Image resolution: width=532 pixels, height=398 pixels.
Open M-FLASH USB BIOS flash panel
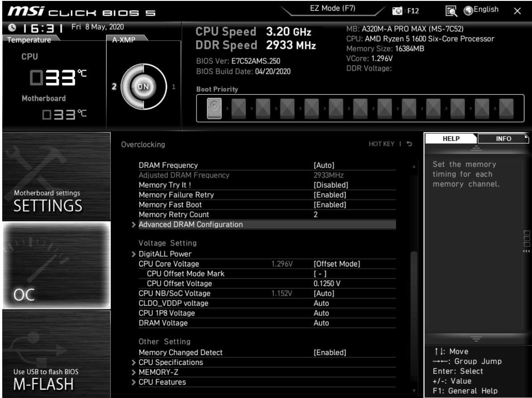click(x=56, y=354)
